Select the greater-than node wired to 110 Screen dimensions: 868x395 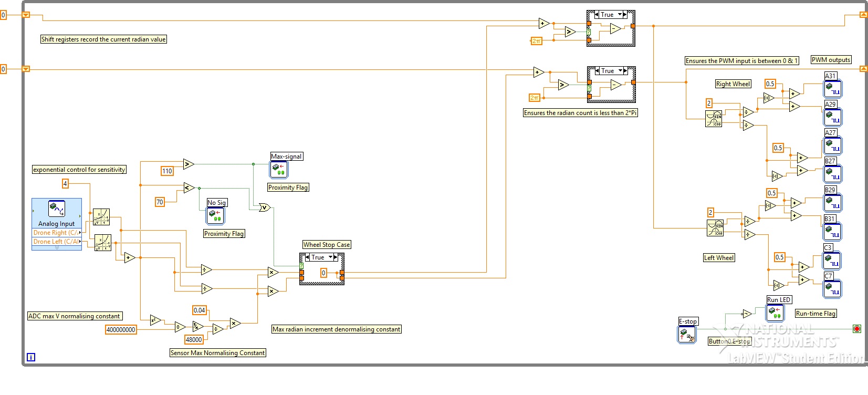click(189, 164)
